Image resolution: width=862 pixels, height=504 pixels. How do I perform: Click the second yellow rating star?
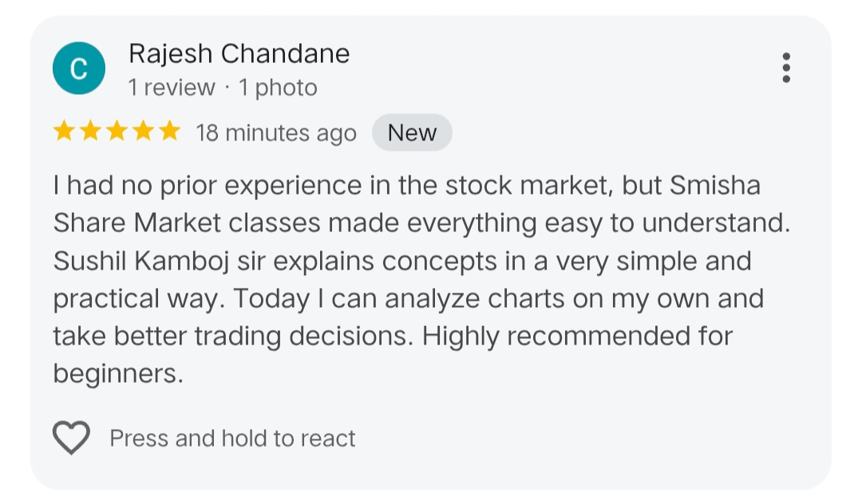[91, 132]
